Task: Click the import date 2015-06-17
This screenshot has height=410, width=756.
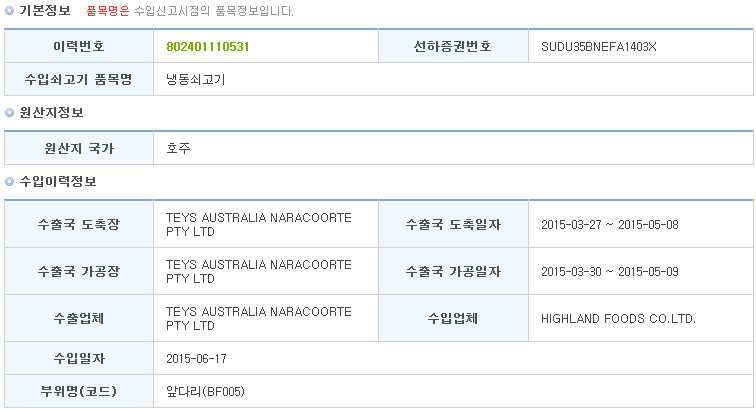Action: click(196, 359)
